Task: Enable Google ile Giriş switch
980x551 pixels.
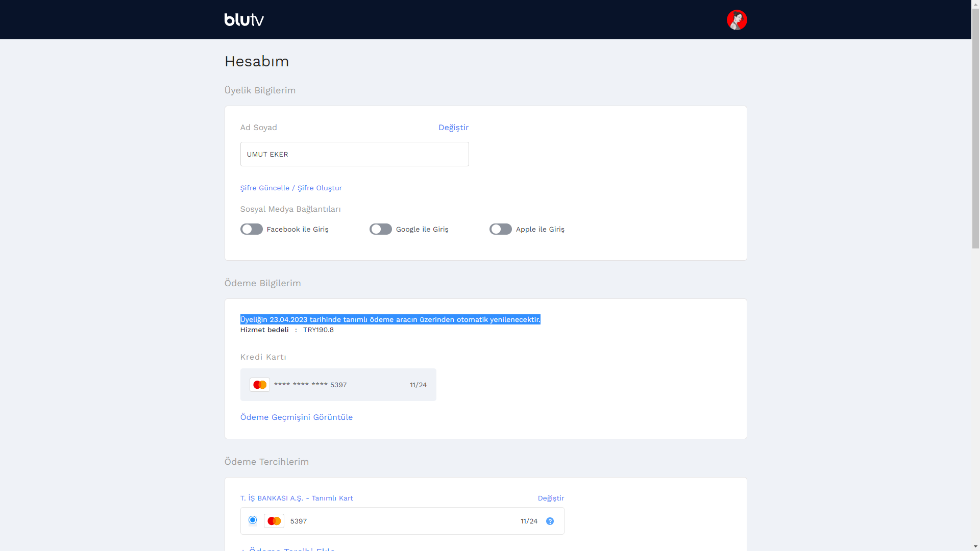Action: click(380, 229)
